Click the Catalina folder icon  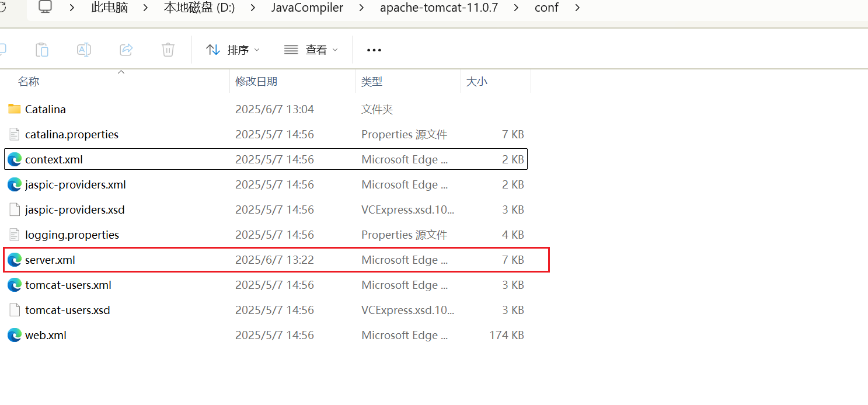coord(15,109)
